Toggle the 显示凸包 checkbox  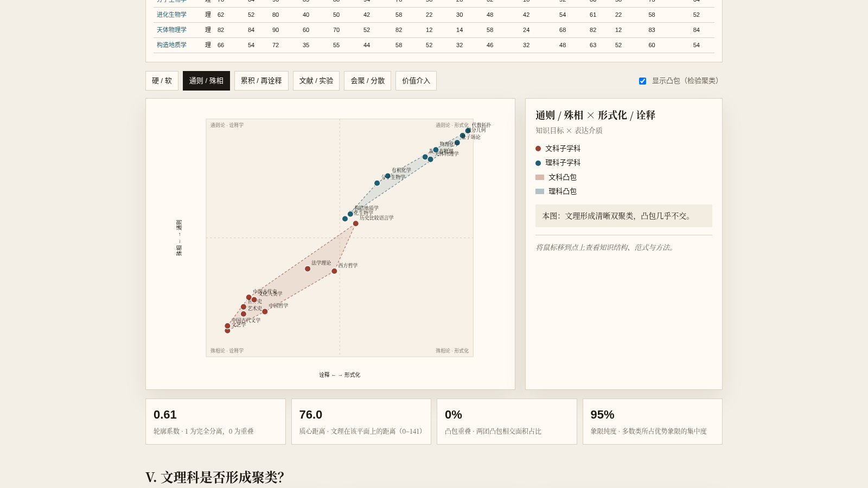click(642, 81)
